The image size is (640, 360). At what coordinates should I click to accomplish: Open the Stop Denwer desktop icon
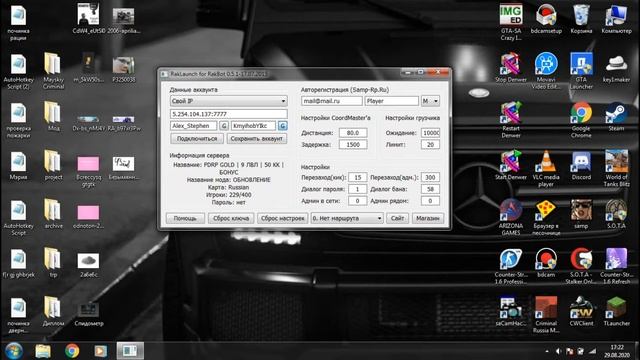pyautogui.click(x=511, y=68)
